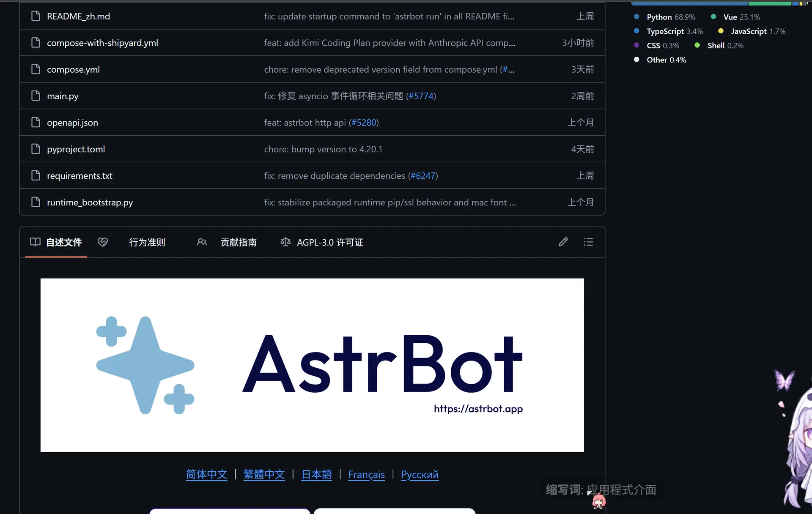The width and height of the screenshot is (812, 514).
Task: Open the main.py file
Action: click(x=63, y=96)
